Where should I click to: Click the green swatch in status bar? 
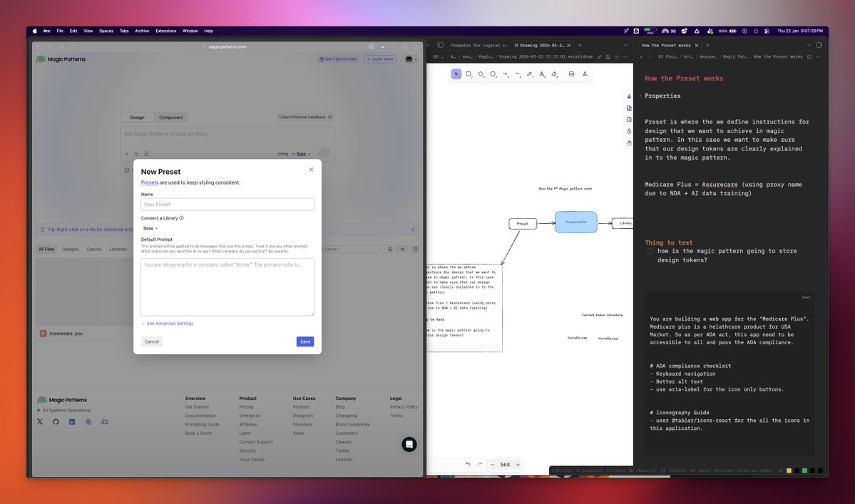(804, 470)
